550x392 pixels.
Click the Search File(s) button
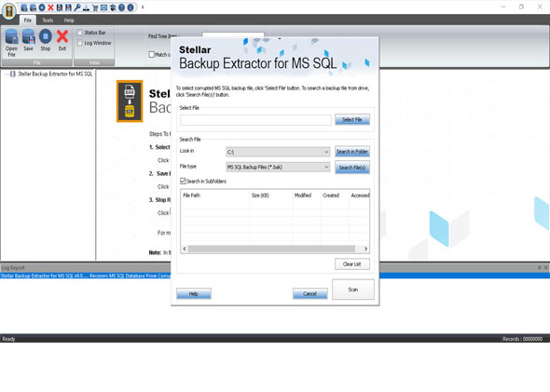click(352, 168)
